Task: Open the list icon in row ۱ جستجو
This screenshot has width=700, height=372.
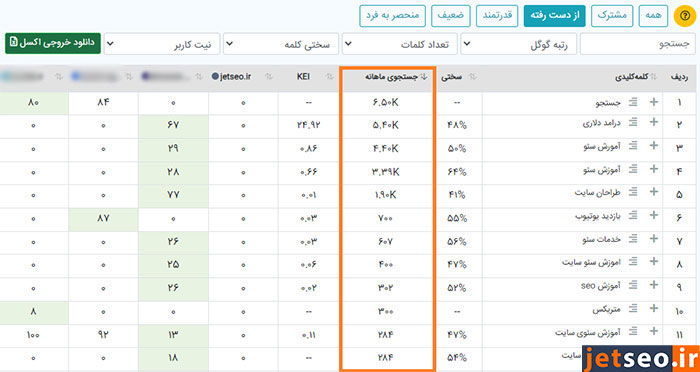Action: (633, 102)
